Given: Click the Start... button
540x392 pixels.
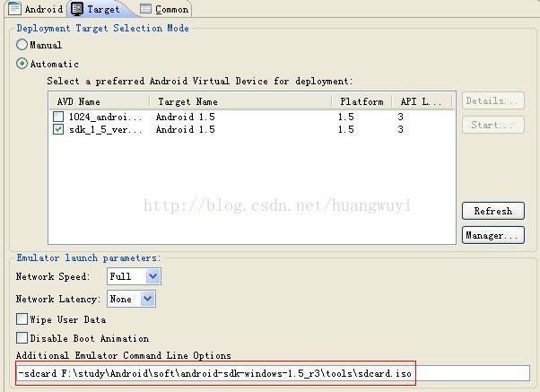Looking at the screenshot, I should (x=493, y=125).
